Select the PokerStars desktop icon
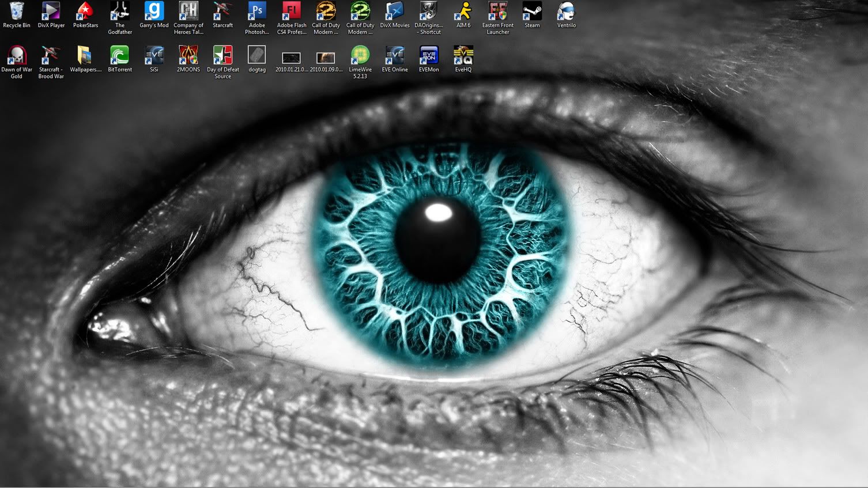The height and width of the screenshot is (488, 868). pos(85,11)
